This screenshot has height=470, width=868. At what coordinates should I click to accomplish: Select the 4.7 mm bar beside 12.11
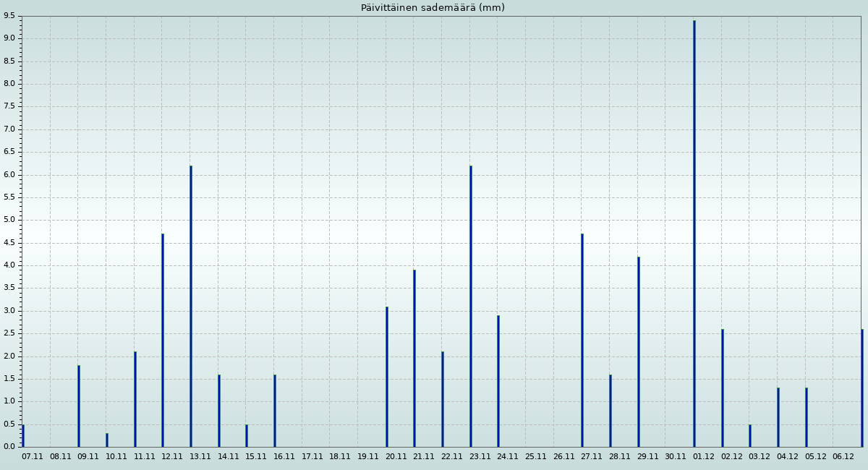(x=163, y=340)
